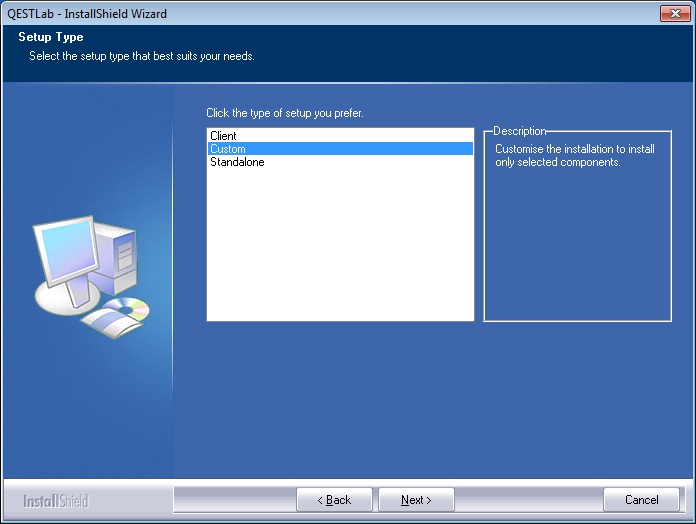This screenshot has width=696, height=524.
Task: Click the 'type of setup you prefer' label
Action: coord(285,113)
